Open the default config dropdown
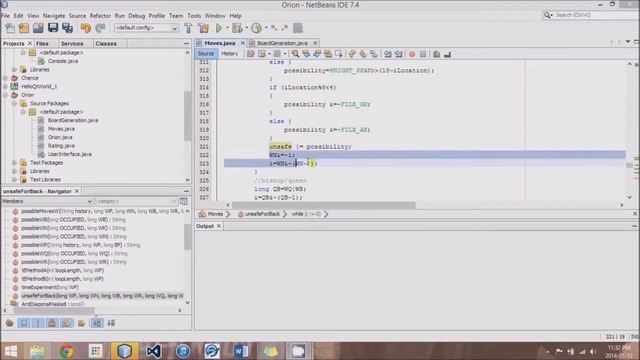 [x=146, y=28]
